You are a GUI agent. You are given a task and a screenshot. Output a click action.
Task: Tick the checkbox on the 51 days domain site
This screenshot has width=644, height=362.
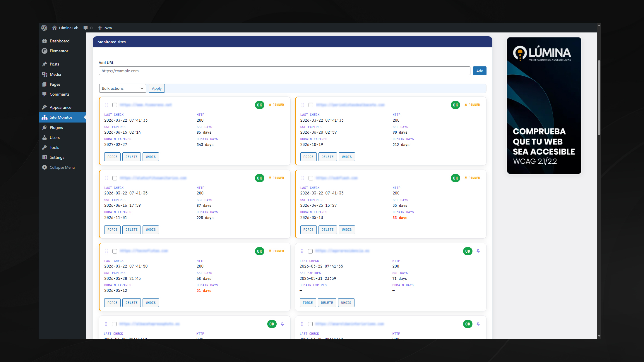click(x=115, y=251)
